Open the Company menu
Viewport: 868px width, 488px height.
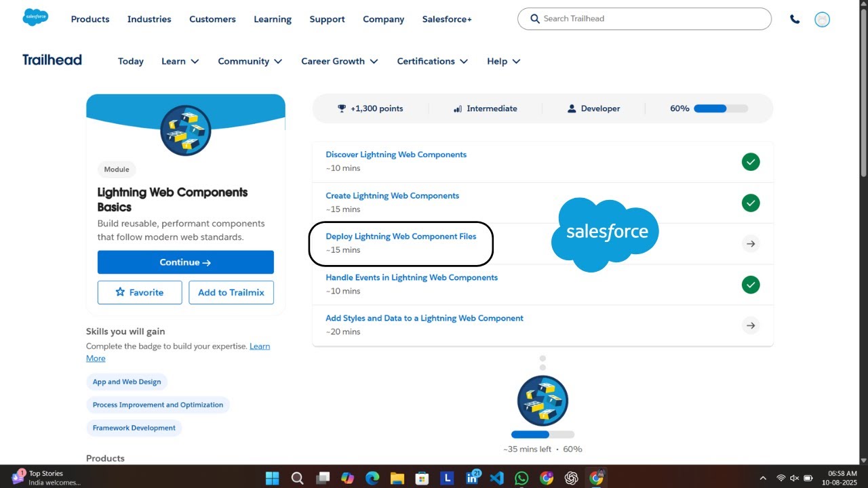pos(383,19)
